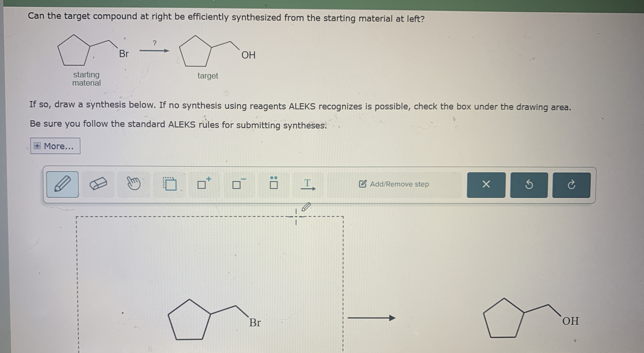Select the eraser tool
The width and height of the screenshot is (644, 353).
click(x=98, y=185)
